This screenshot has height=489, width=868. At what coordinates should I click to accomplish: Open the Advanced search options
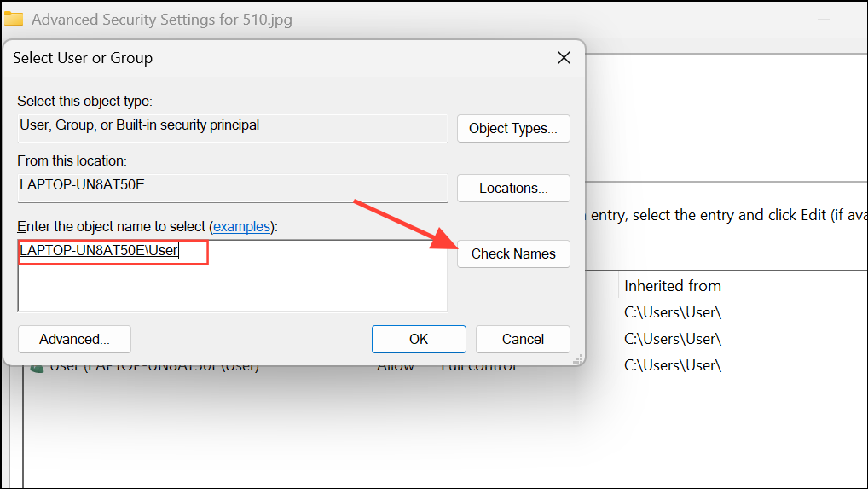[74, 339]
